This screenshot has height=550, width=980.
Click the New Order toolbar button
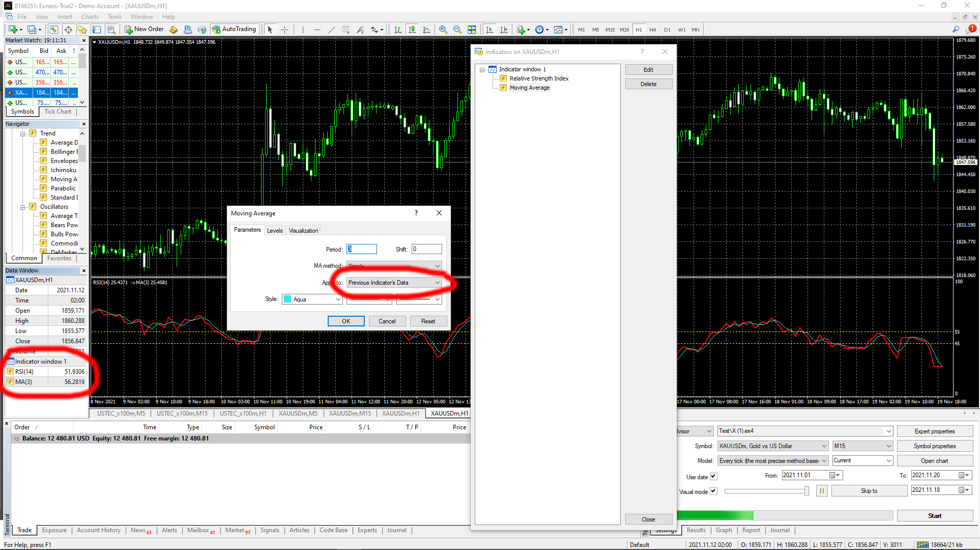click(x=145, y=30)
